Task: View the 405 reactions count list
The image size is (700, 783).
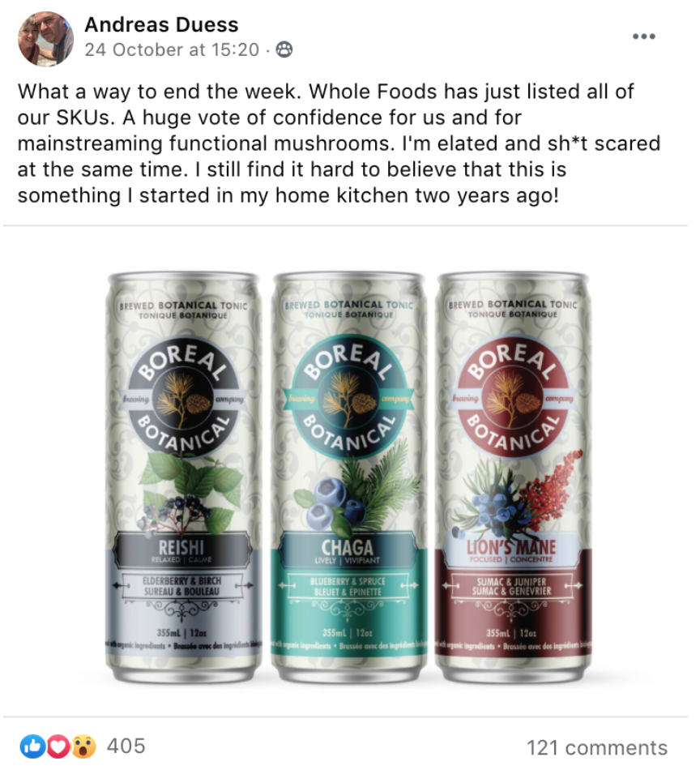Action: point(126,746)
